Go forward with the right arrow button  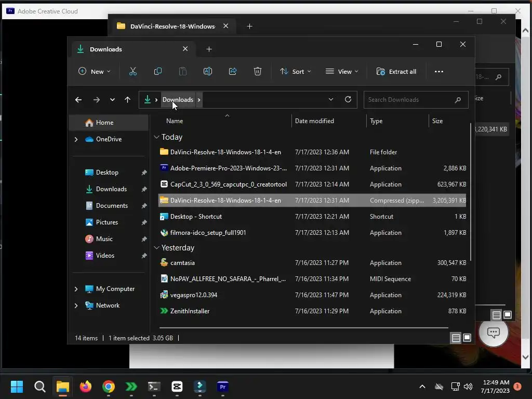point(96,100)
